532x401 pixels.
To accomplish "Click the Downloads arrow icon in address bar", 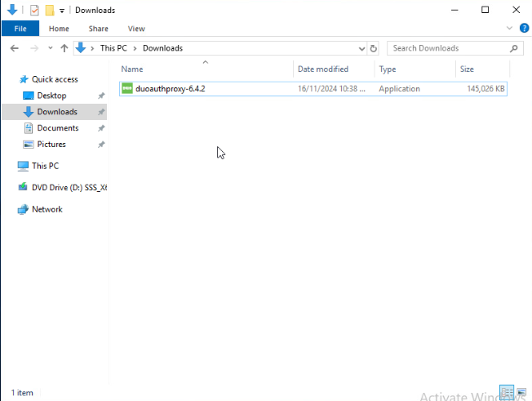I will tap(81, 48).
